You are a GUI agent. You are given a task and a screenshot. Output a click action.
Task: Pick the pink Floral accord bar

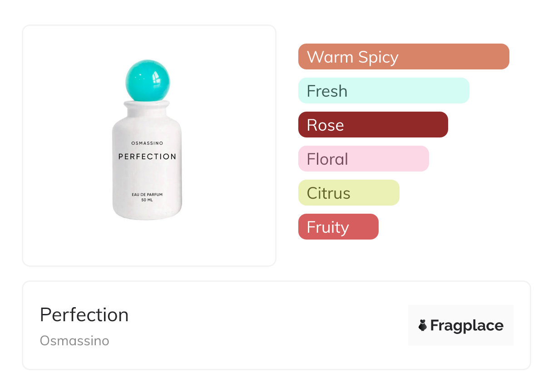pos(363,159)
